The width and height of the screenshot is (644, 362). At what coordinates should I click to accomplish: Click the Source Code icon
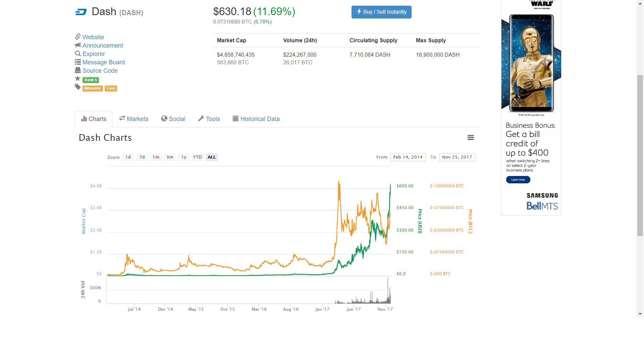click(78, 70)
